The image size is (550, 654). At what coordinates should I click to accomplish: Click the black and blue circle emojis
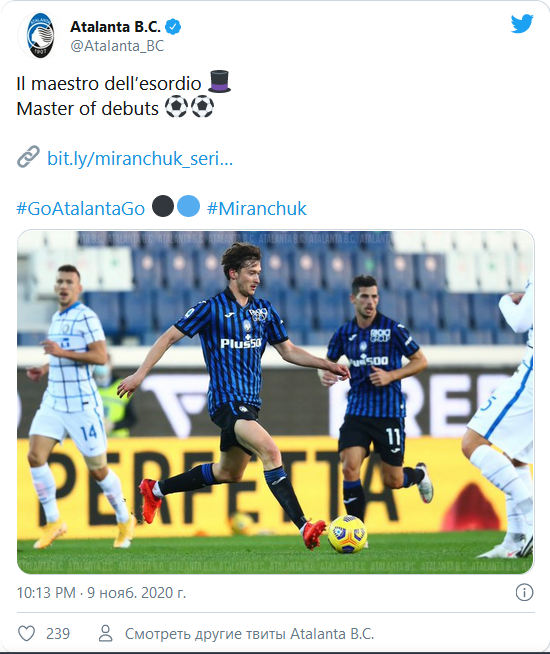point(176,206)
